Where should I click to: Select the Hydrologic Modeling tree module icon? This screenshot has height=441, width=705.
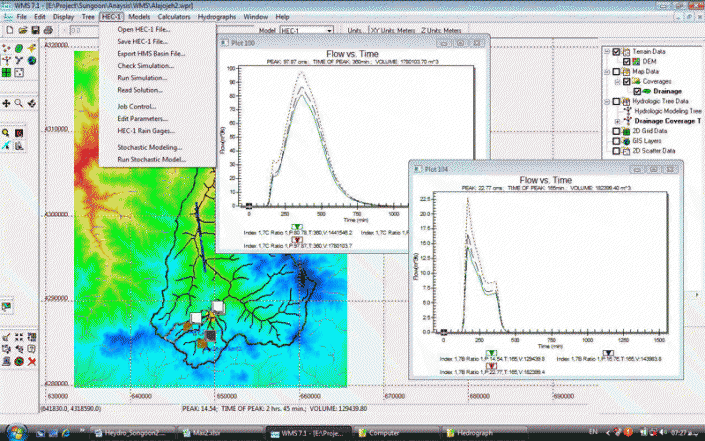pos(6,60)
